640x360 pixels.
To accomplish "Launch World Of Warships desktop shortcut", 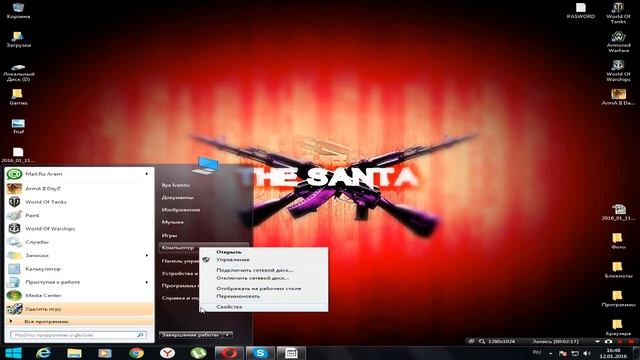I will 618,71.
